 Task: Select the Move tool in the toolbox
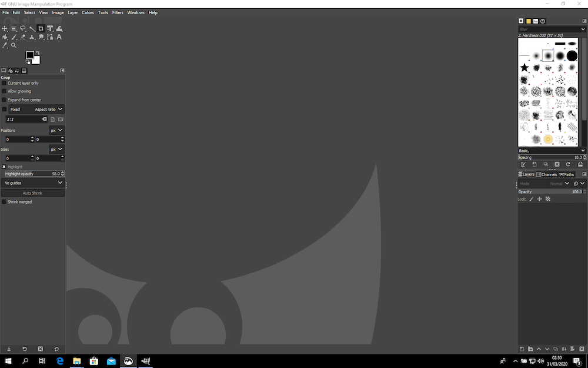5,28
